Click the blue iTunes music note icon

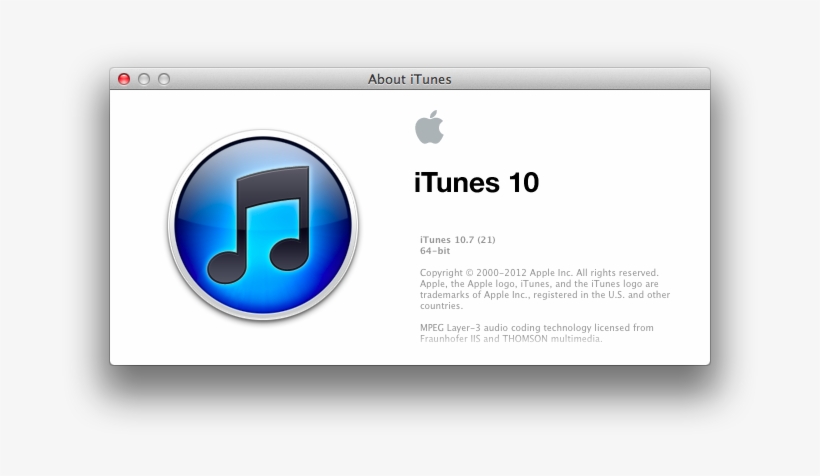pyautogui.click(x=263, y=225)
